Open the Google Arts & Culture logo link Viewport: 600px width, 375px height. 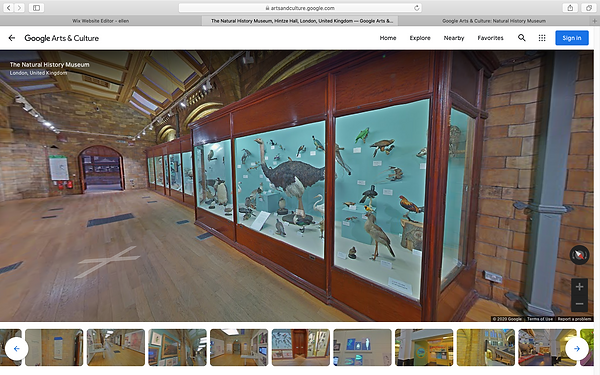62,38
